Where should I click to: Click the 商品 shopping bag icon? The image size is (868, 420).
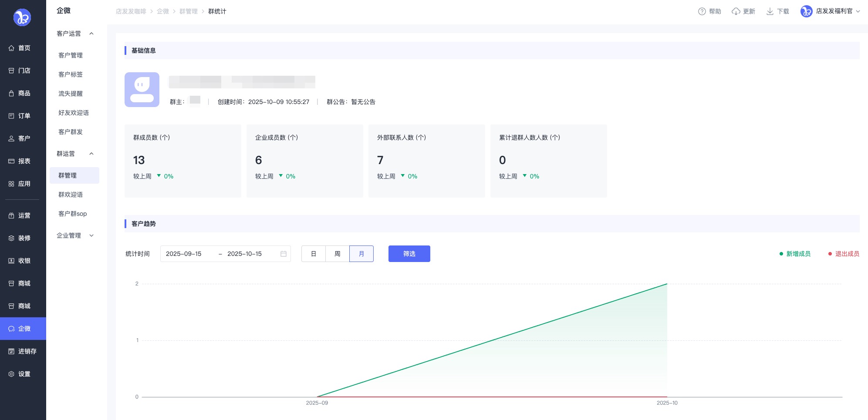11,93
